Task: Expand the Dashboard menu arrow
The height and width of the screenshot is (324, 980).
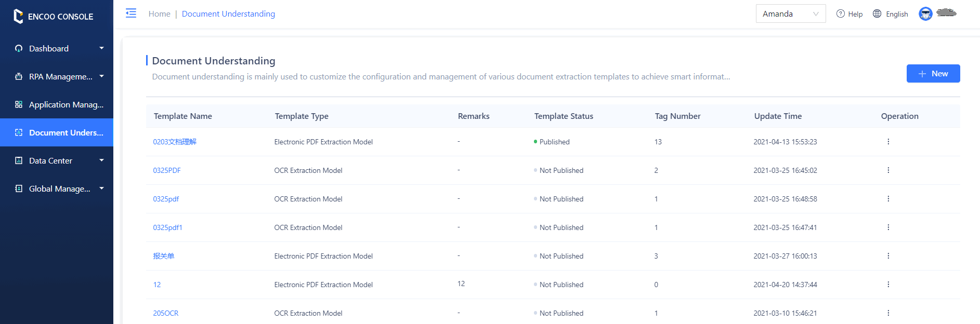Action: click(x=102, y=48)
